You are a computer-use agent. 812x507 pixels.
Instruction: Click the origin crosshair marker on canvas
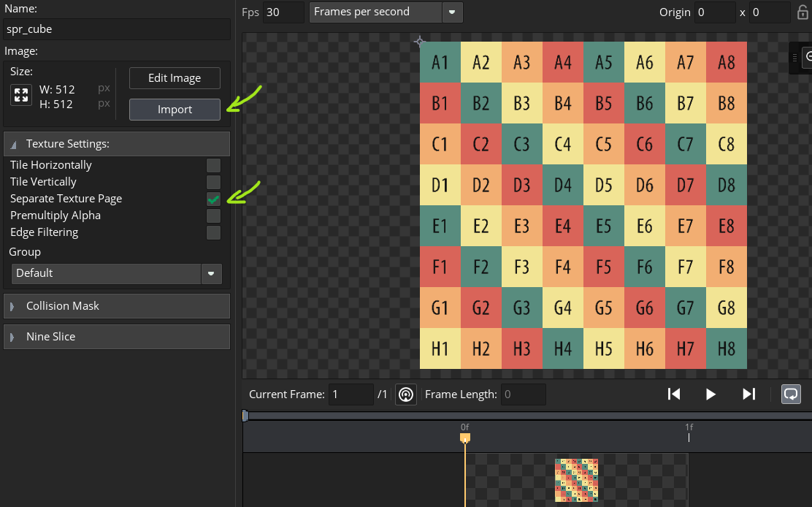point(419,42)
